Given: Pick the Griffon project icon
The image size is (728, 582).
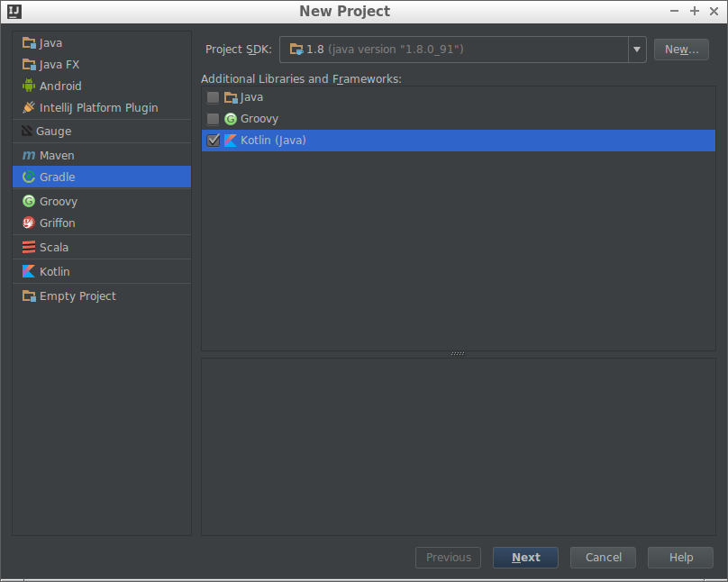Looking at the screenshot, I should [29, 223].
